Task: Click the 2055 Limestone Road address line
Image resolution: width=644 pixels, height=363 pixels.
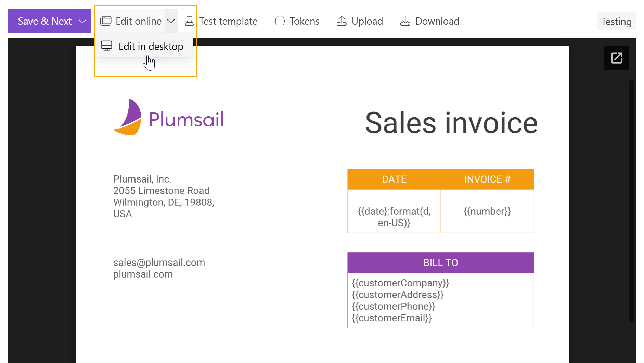Action: 162,191
